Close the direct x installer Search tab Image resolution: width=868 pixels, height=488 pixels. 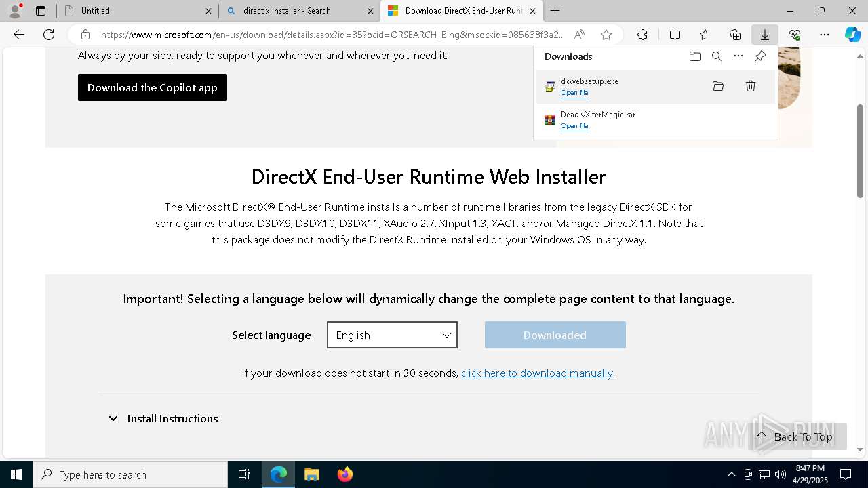[x=370, y=11]
